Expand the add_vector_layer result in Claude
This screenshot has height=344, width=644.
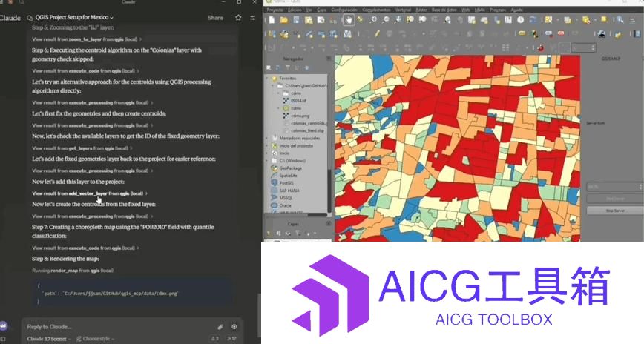(90, 193)
